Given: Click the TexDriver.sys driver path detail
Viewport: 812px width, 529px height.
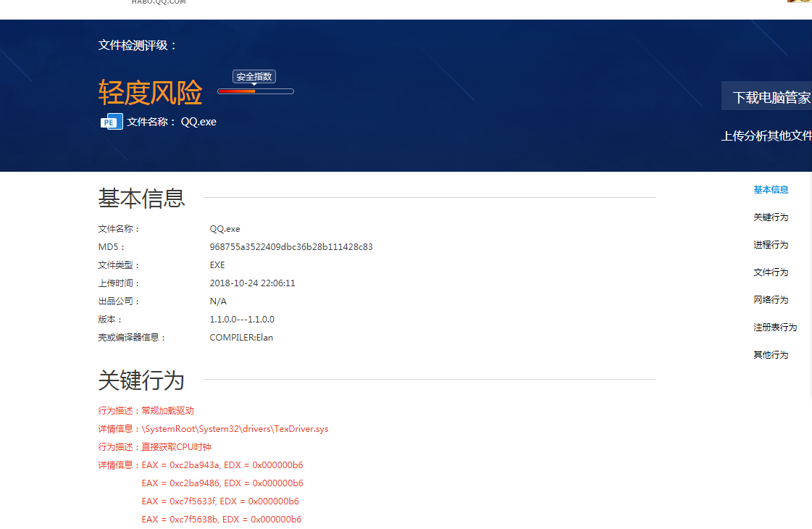Looking at the screenshot, I should point(235,429).
